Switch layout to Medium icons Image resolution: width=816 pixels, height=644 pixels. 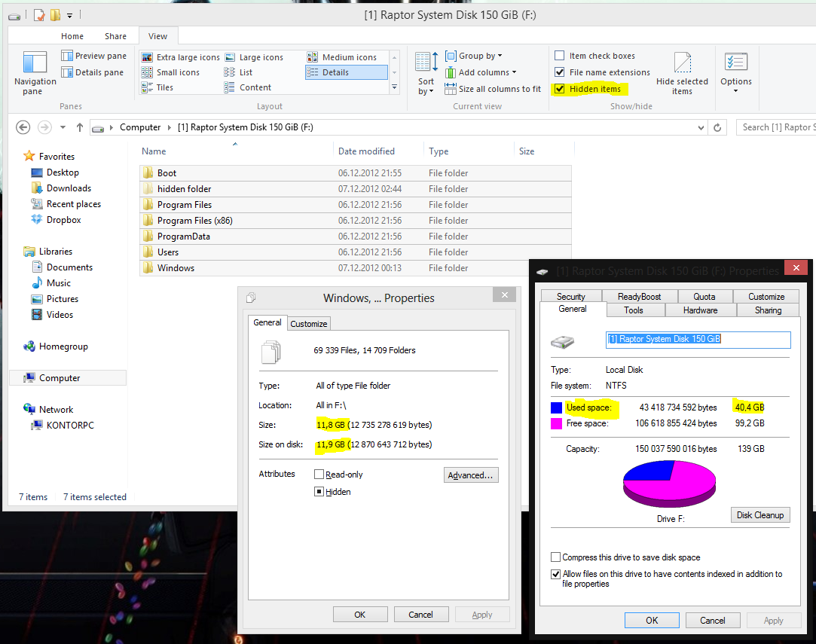(x=342, y=57)
